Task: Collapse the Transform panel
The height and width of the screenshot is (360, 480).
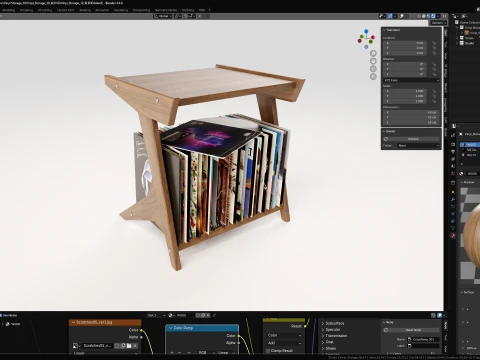Action: point(384,30)
